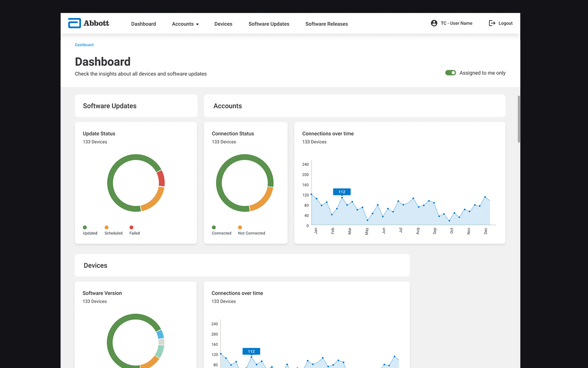Click the 133 Devices text under Connection Status
The width and height of the screenshot is (588, 368).
224,142
